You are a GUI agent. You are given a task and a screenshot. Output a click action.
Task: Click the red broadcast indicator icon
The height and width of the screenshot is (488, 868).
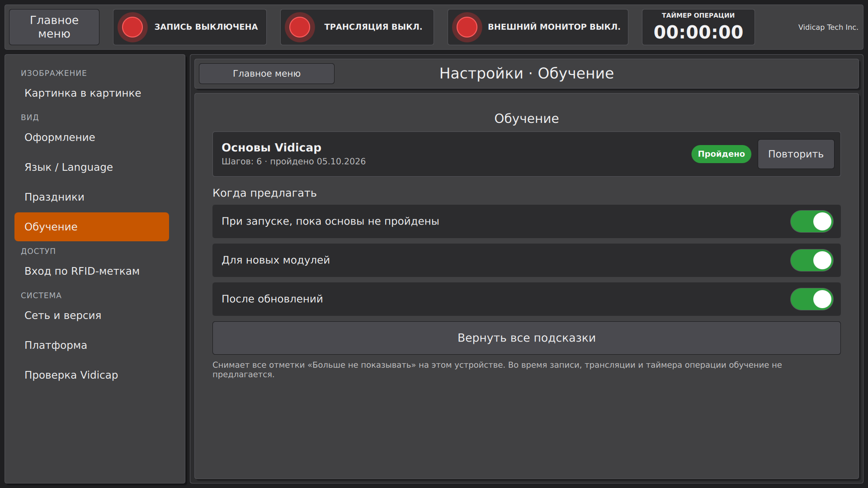pos(300,27)
